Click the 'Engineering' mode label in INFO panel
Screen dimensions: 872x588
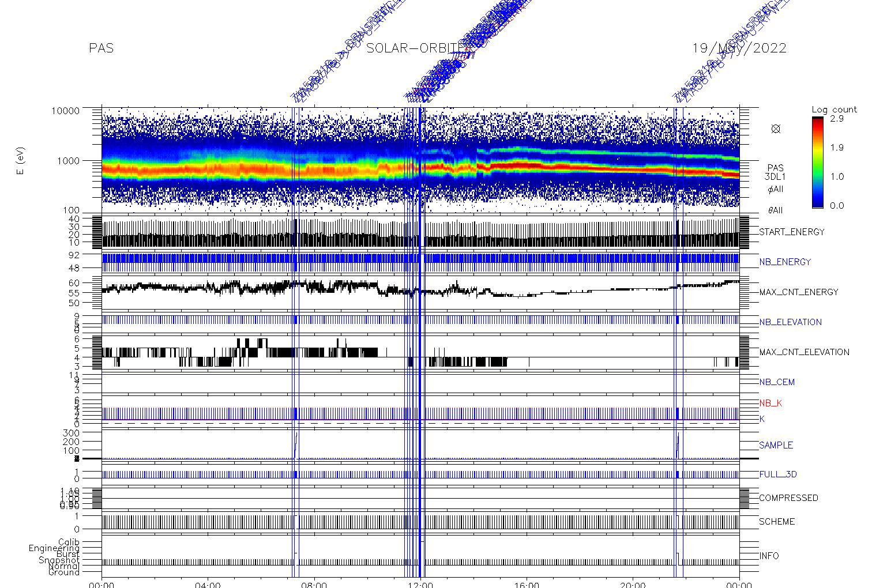(54, 548)
